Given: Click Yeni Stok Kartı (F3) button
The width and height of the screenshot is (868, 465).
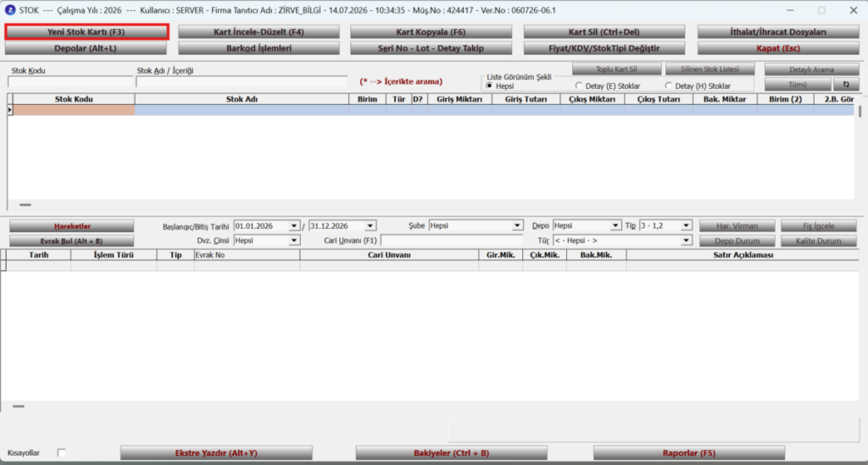Looking at the screenshot, I should point(86,32).
